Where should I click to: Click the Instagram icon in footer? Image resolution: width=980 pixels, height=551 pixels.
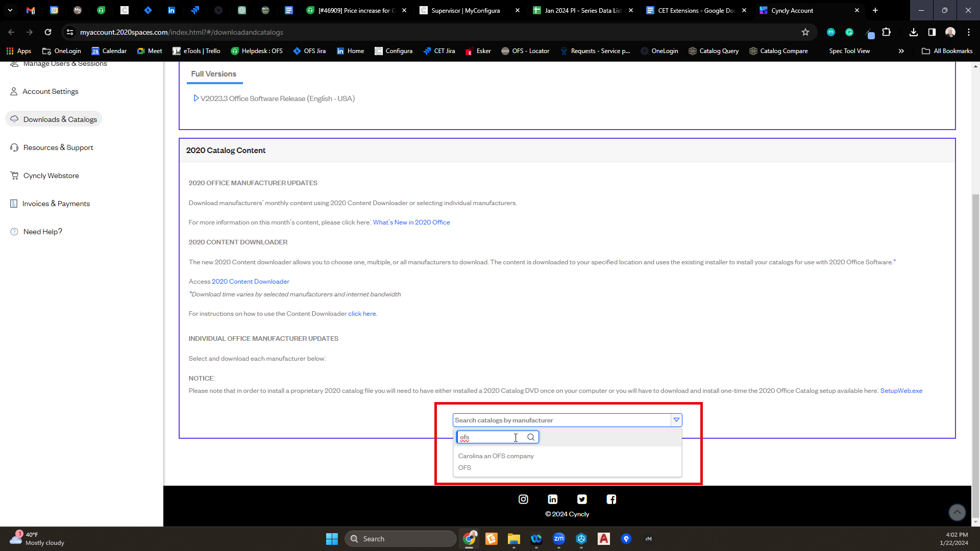click(x=523, y=499)
